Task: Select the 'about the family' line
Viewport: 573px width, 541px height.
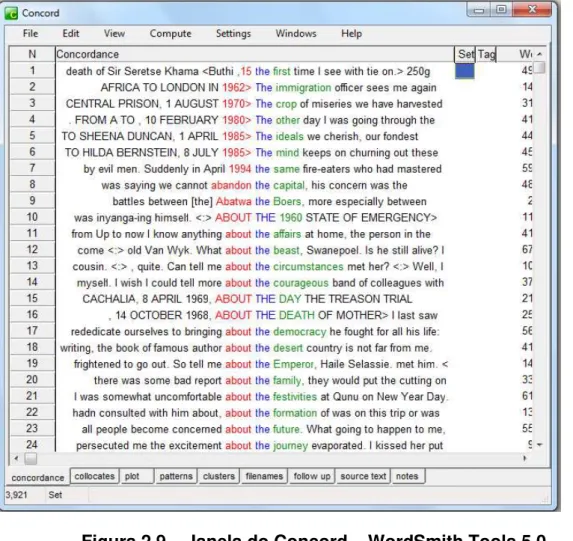Action: [x=255, y=380]
